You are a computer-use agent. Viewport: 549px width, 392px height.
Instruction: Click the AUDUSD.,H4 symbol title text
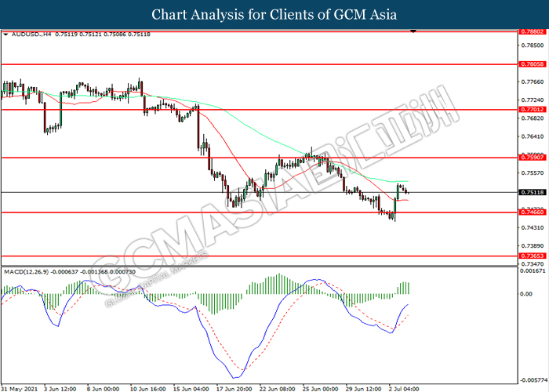click(31, 34)
